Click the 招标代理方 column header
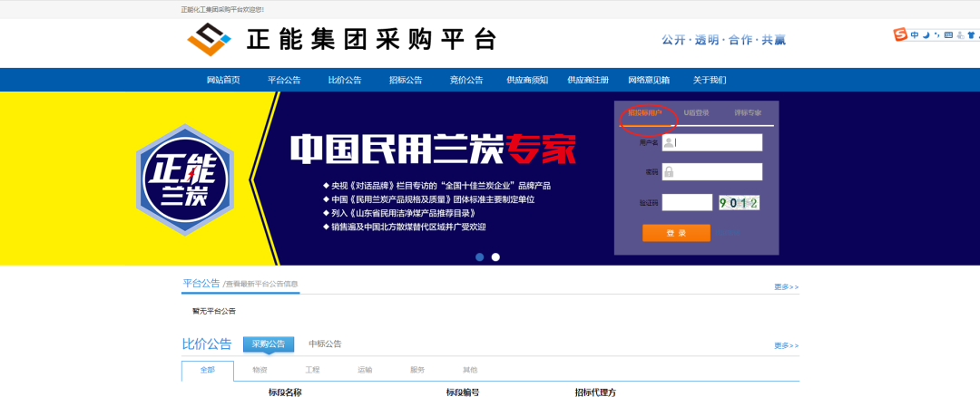 click(595, 392)
